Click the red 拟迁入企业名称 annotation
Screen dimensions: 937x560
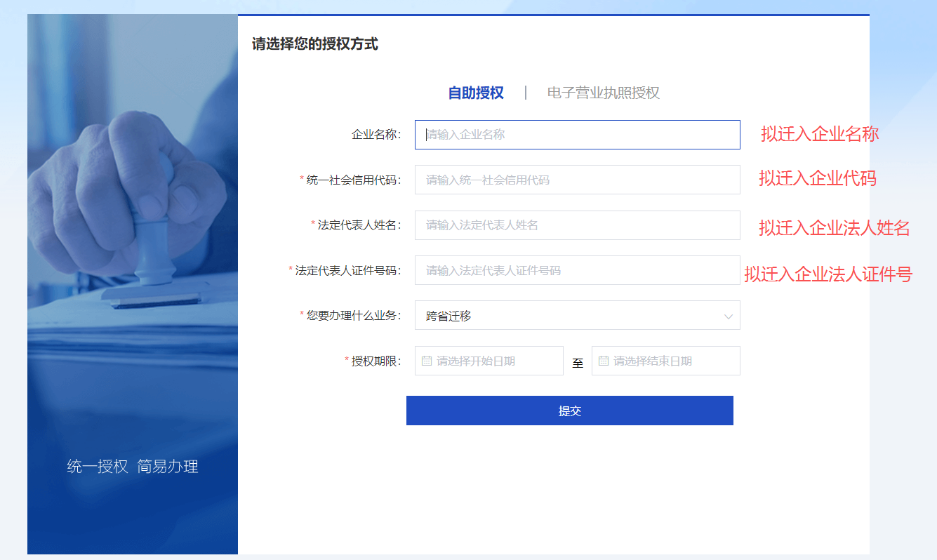tap(819, 134)
